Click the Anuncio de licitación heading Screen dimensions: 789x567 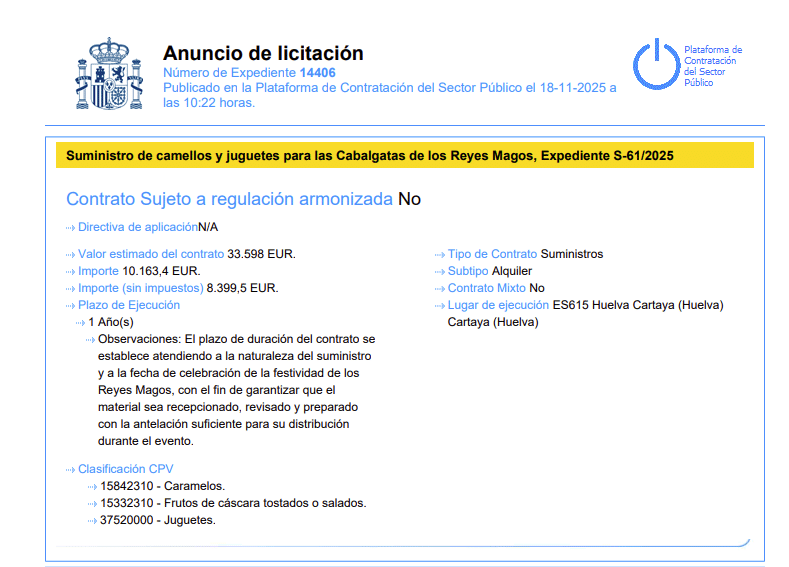[x=263, y=53]
